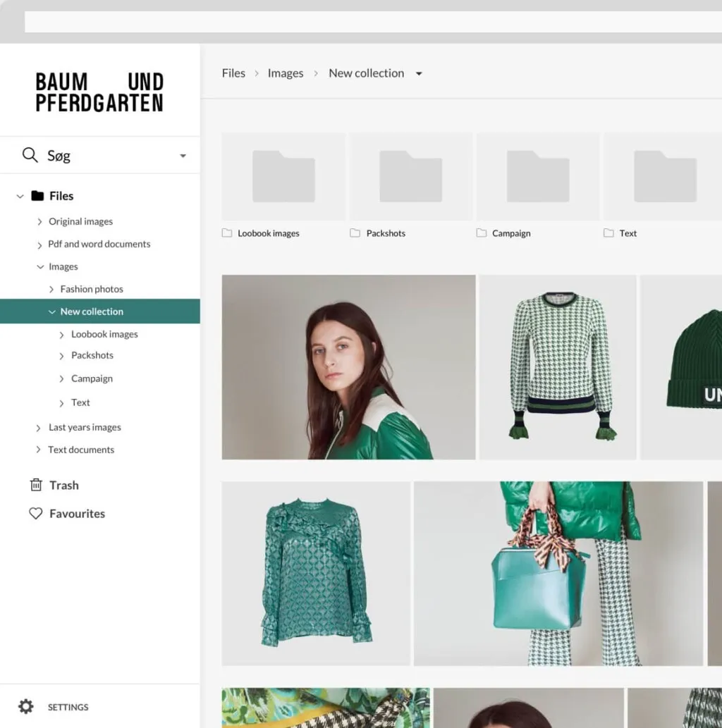
Task: Expand the Pdf and word documents chevron
Action: pos(39,245)
